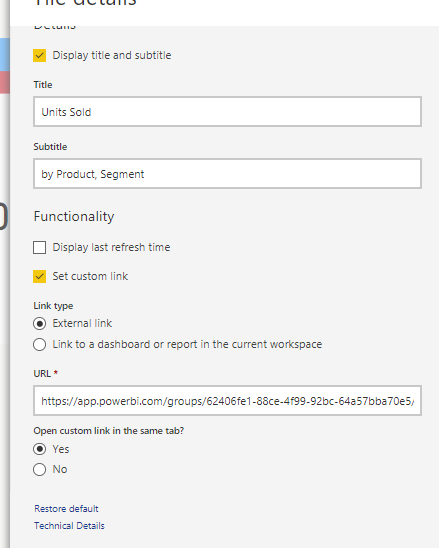Image resolution: width=439 pixels, height=548 pixels.
Task: Enable Display last refresh time checkbox
Action: point(39,247)
